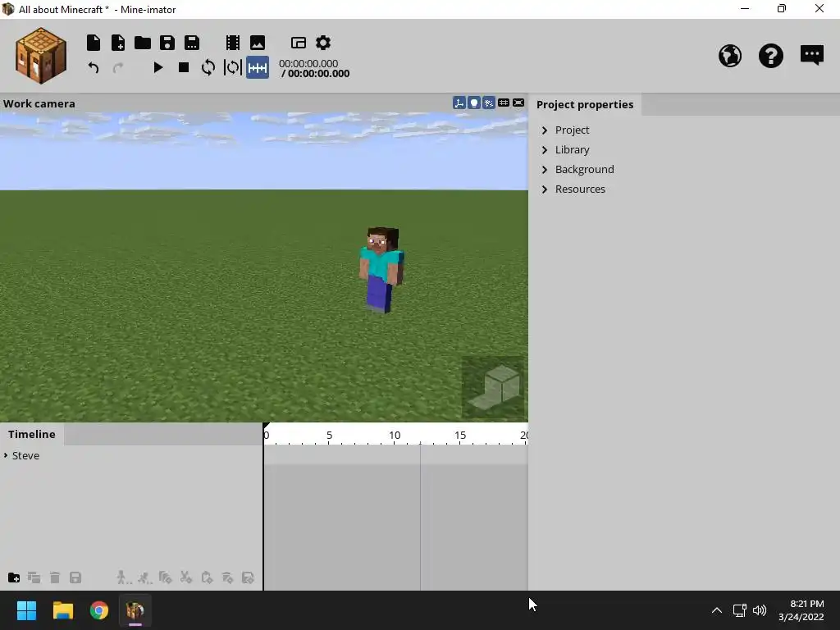Screen dimensions: 840x630
Task: Click the greyed redo arrow
Action: (x=118, y=67)
